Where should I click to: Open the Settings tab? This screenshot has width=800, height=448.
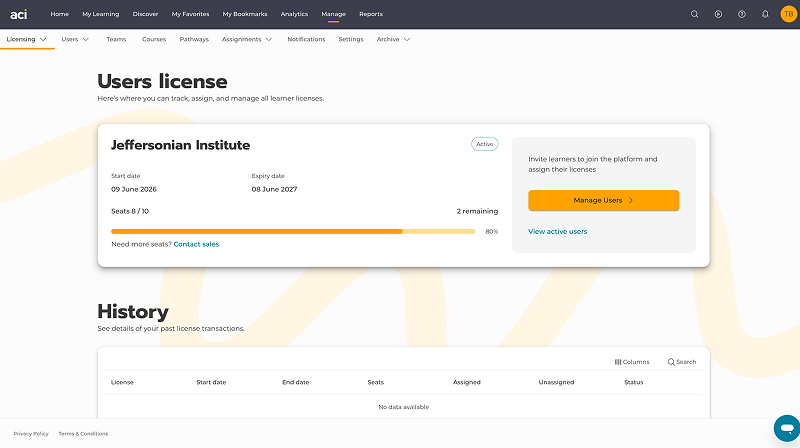point(351,39)
